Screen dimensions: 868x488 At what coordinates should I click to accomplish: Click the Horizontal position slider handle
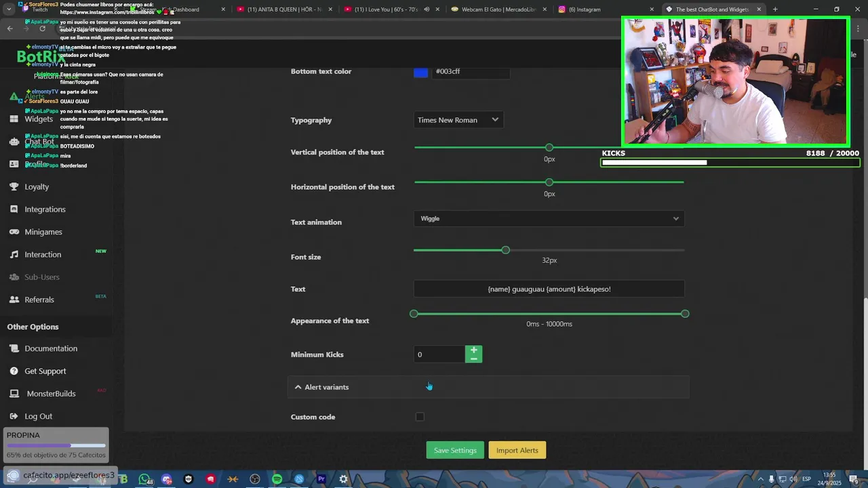tap(549, 182)
